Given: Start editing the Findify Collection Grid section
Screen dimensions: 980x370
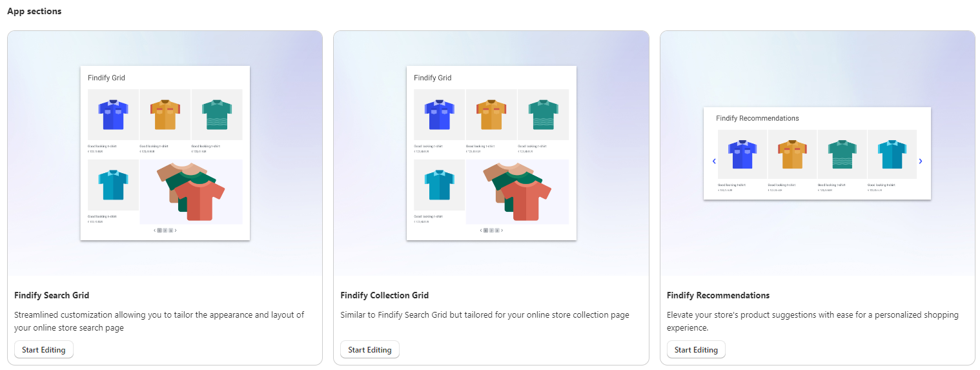Looking at the screenshot, I should pyautogui.click(x=370, y=349).
